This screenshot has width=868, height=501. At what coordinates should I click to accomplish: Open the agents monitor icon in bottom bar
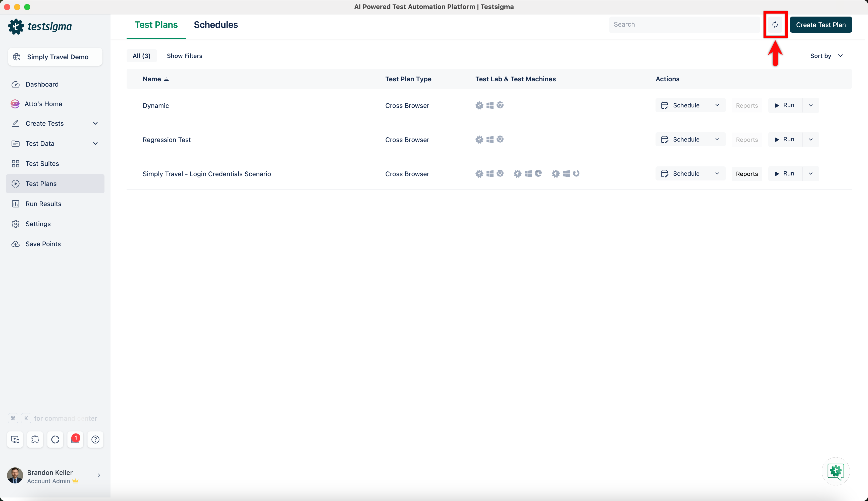pos(15,440)
